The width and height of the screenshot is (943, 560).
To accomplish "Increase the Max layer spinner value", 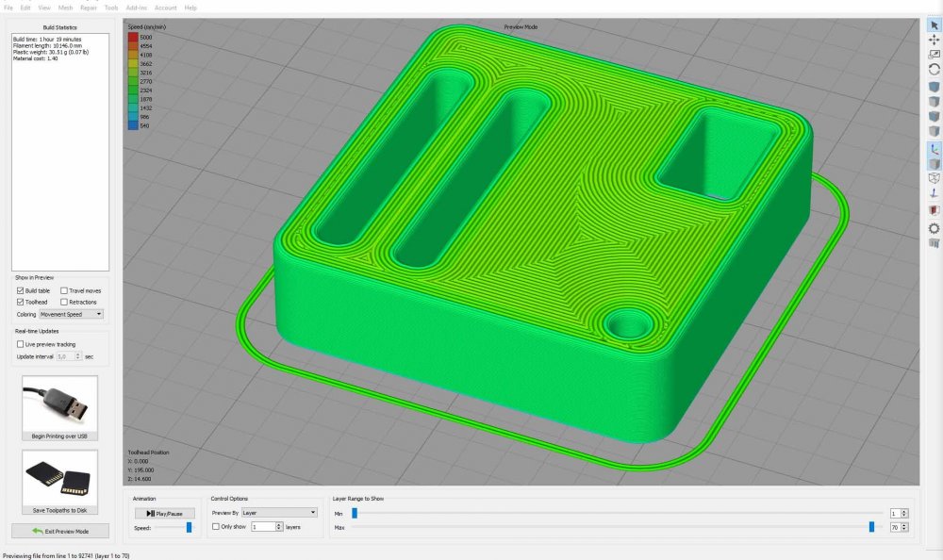I will 905,524.
